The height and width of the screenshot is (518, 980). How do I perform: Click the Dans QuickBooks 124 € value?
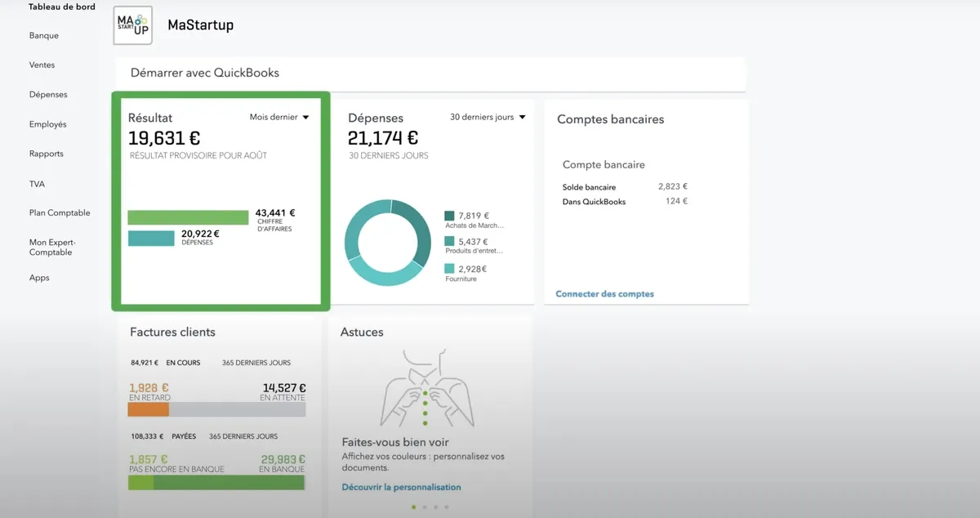pyautogui.click(x=676, y=201)
